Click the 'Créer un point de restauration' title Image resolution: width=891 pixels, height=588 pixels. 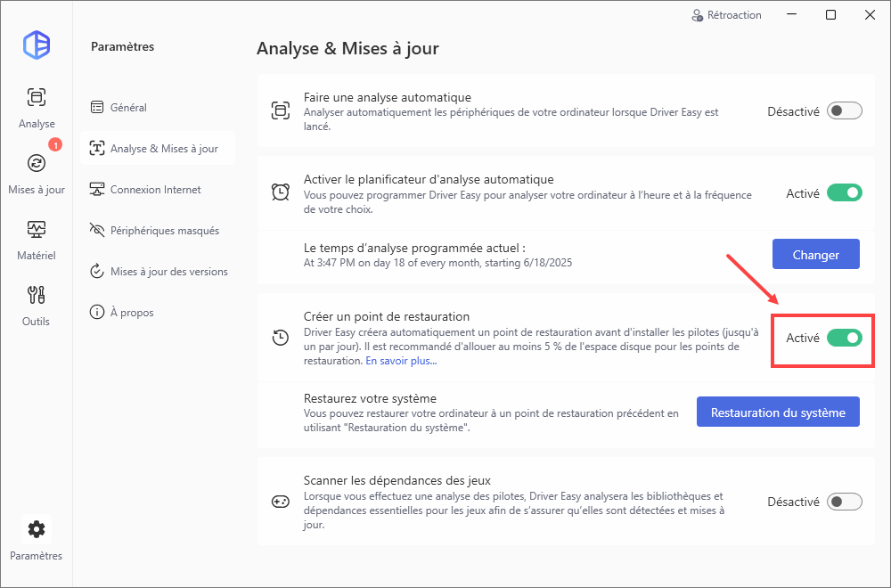pos(387,316)
